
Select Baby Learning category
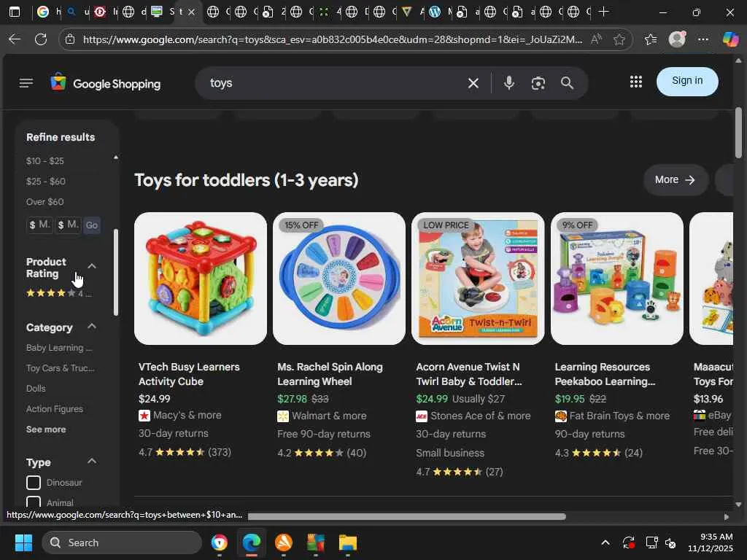click(59, 348)
